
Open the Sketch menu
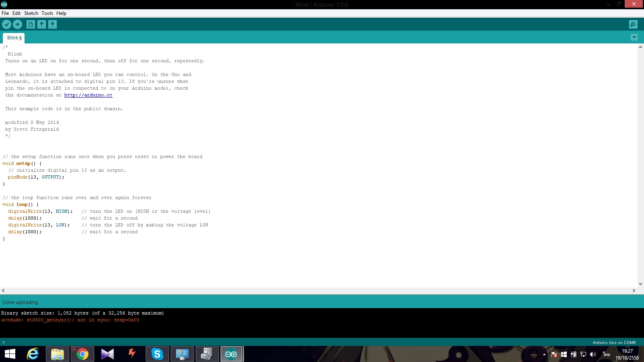click(31, 13)
